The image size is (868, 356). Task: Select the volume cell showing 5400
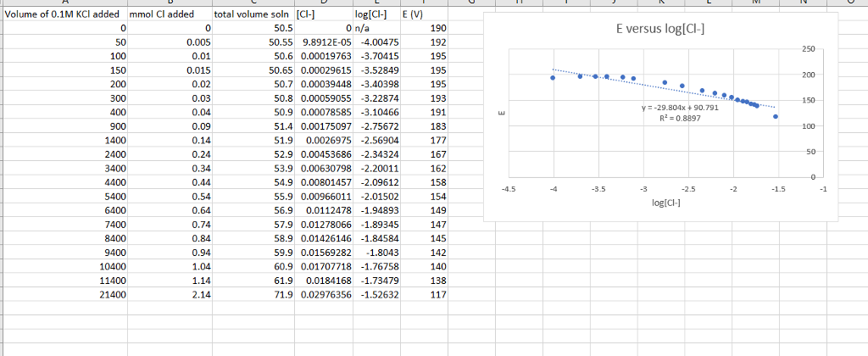click(x=64, y=197)
